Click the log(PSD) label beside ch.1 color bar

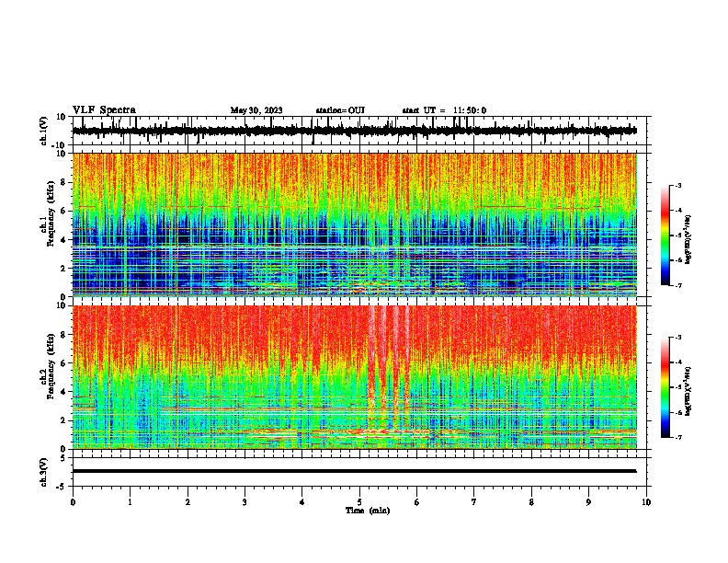(x=688, y=239)
